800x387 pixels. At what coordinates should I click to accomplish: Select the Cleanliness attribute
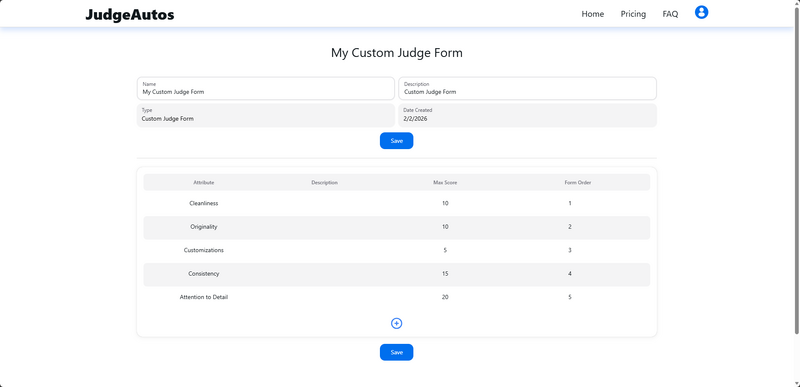pyautogui.click(x=204, y=203)
